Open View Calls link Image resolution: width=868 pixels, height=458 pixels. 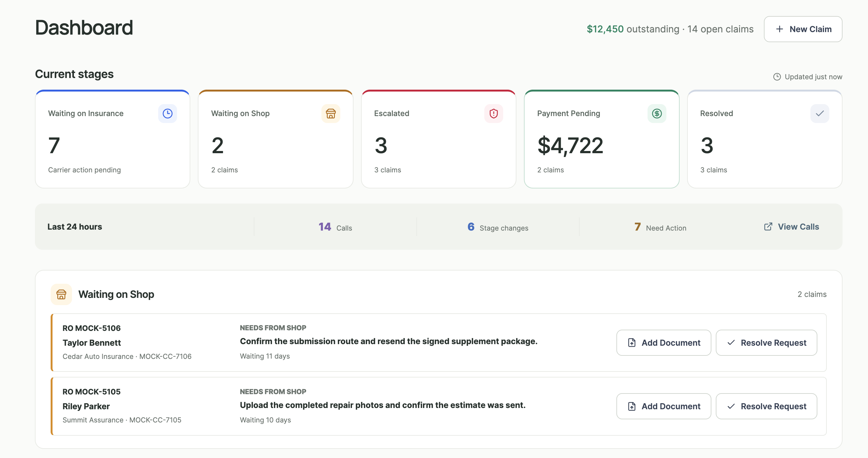[x=792, y=226]
